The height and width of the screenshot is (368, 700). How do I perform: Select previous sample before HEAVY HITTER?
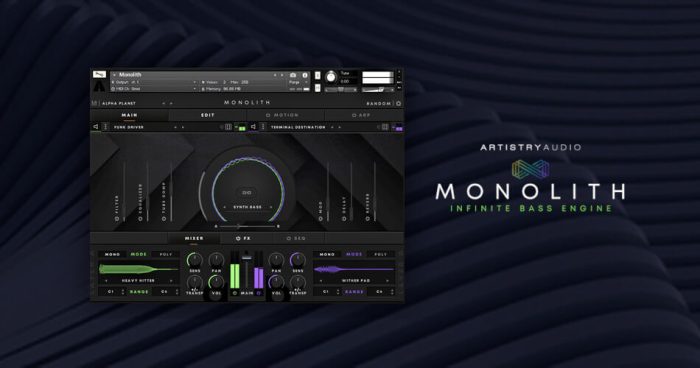click(x=106, y=280)
